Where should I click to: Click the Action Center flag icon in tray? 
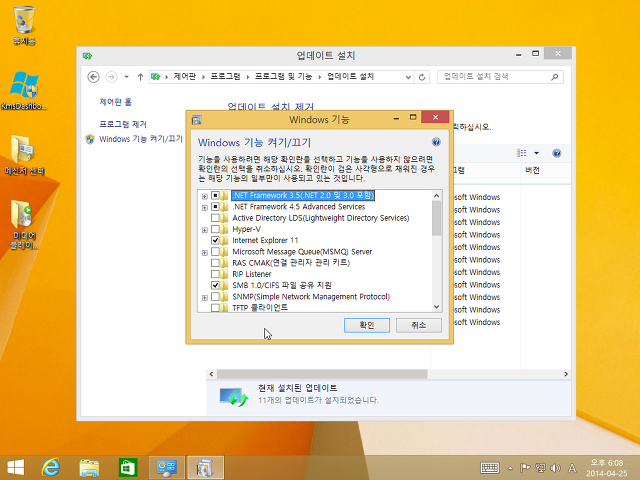[525, 468]
